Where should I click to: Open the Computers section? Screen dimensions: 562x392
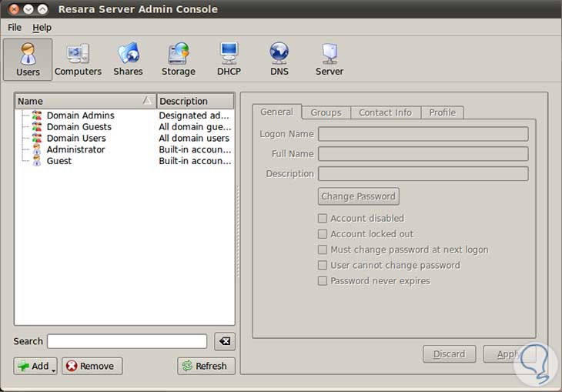78,59
